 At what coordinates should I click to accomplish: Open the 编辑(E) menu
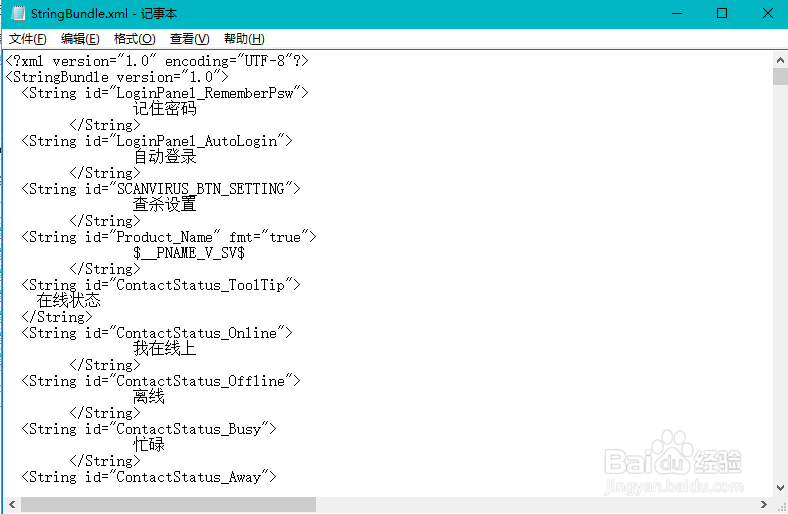[x=80, y=39]
